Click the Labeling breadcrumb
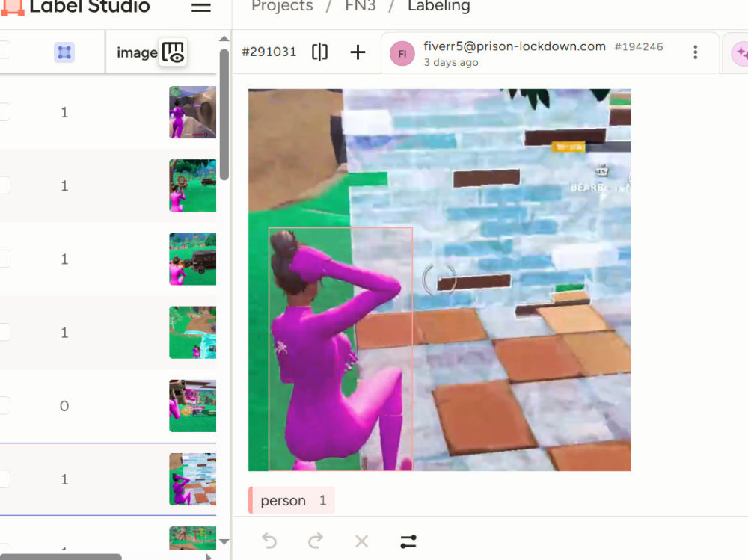748x560 pixels. click(x=438, y=6)
